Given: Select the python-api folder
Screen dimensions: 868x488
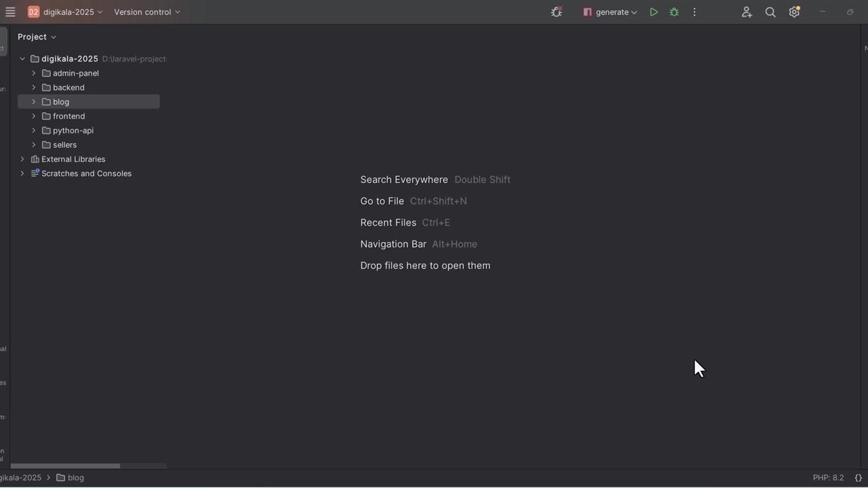Looking at the screenshot, I should pos(73,131).
